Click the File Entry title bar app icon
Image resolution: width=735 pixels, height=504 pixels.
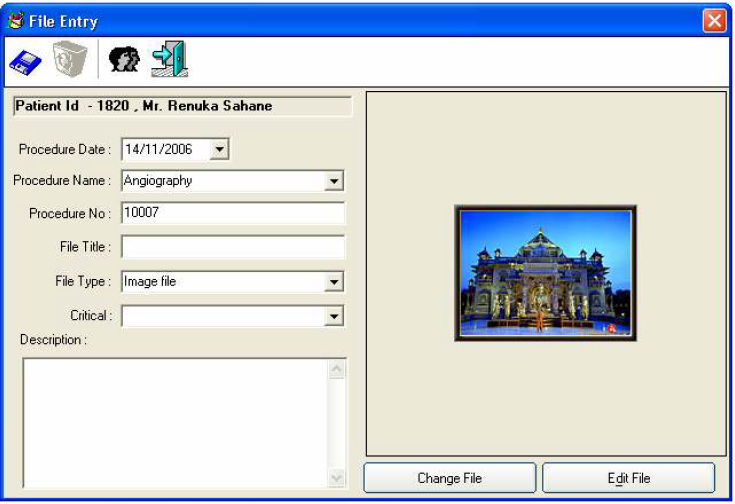pyautogui.click(x=15, y=21)
